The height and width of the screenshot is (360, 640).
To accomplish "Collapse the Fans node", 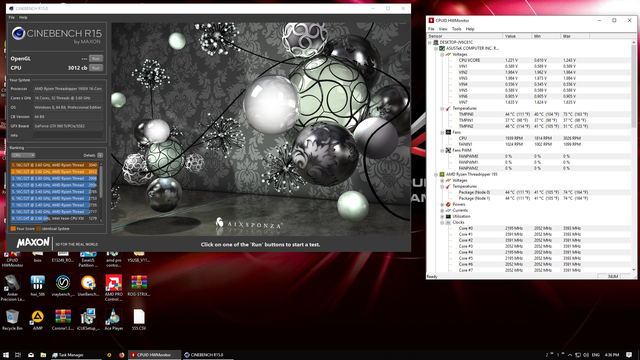I will click(x=442, y=133).
